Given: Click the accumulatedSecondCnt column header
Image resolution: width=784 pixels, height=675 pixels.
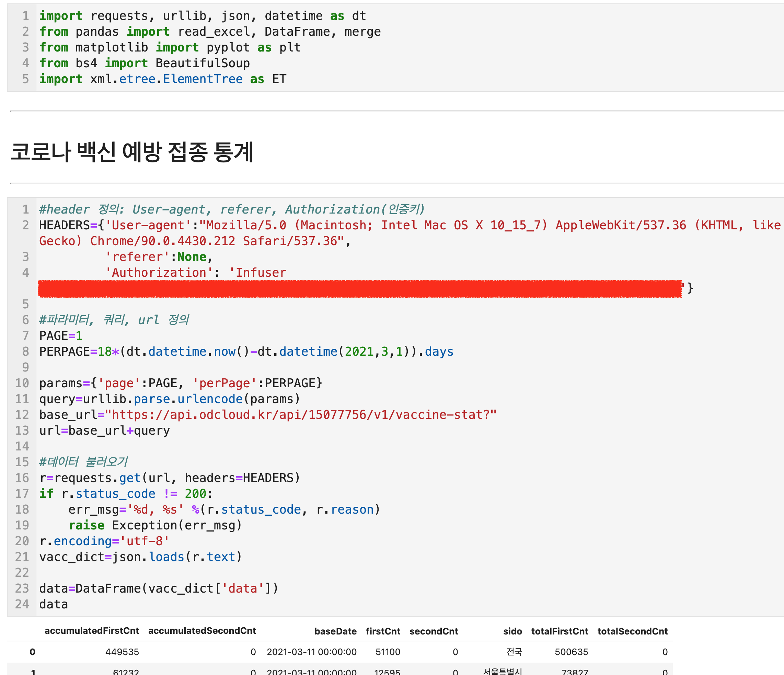Looking at the screenshot, I should click(202, 631).
